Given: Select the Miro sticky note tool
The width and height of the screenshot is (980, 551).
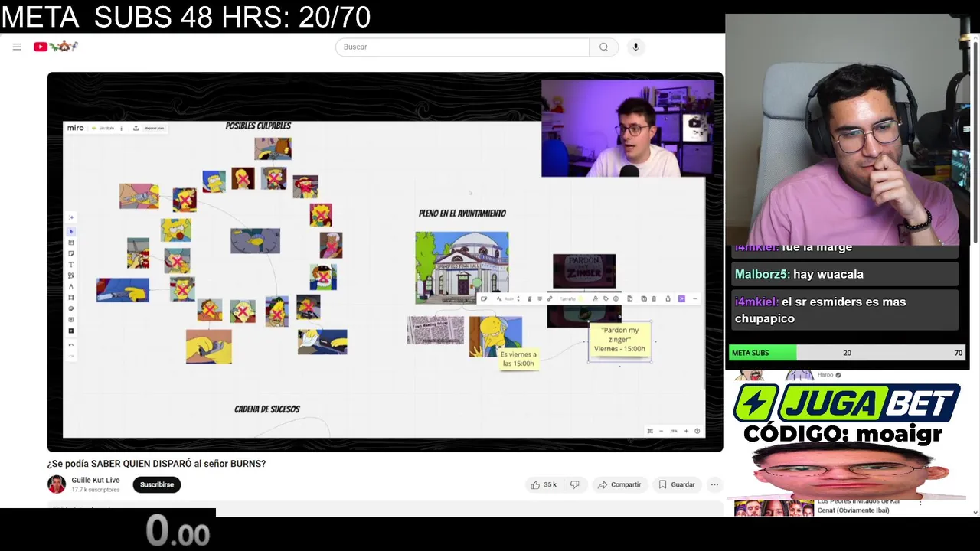Looking at the screenshot, I should click(x=71, y=253).
